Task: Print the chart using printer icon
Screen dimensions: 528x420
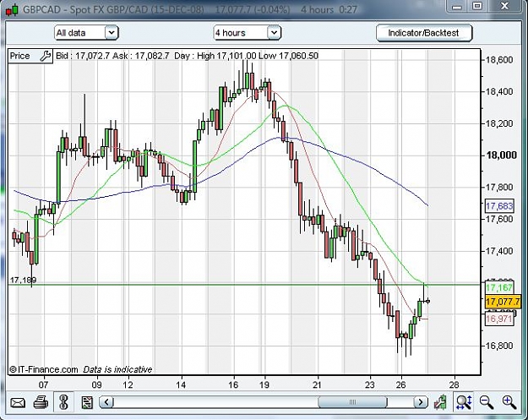Action: pos(41,402)
